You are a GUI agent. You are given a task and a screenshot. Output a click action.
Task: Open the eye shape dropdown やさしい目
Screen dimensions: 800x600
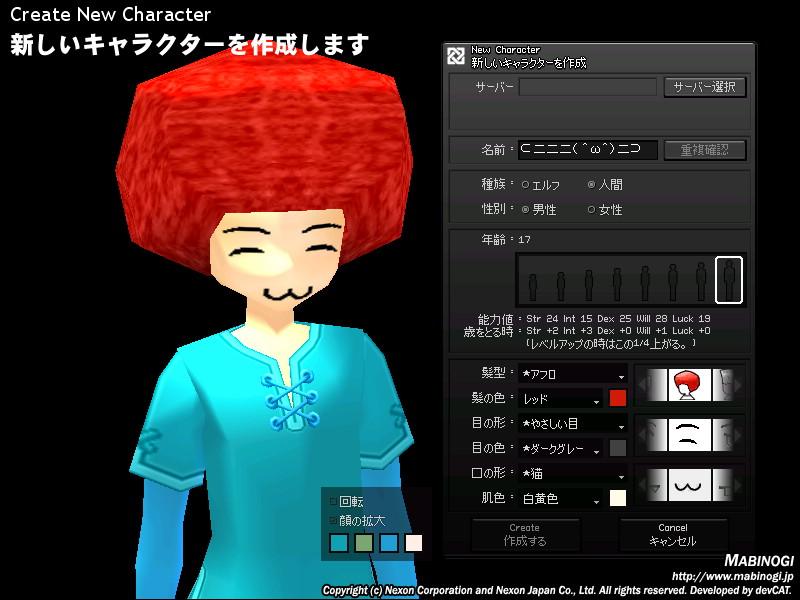point(573,423)
